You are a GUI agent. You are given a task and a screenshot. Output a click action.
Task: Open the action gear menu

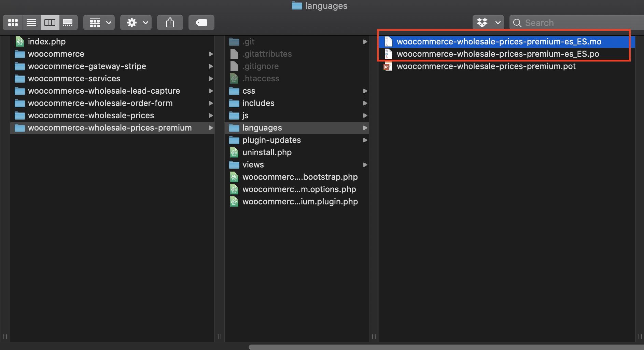[x=136, y=23]
